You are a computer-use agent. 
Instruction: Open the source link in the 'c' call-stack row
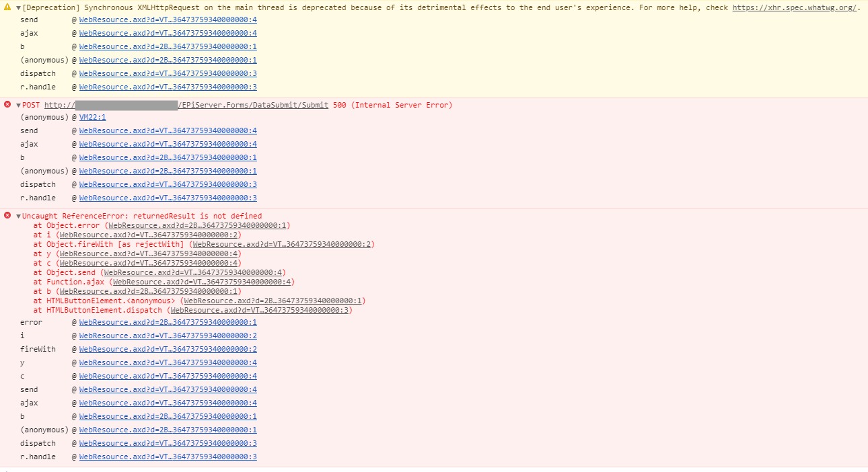tap(168, 376)
